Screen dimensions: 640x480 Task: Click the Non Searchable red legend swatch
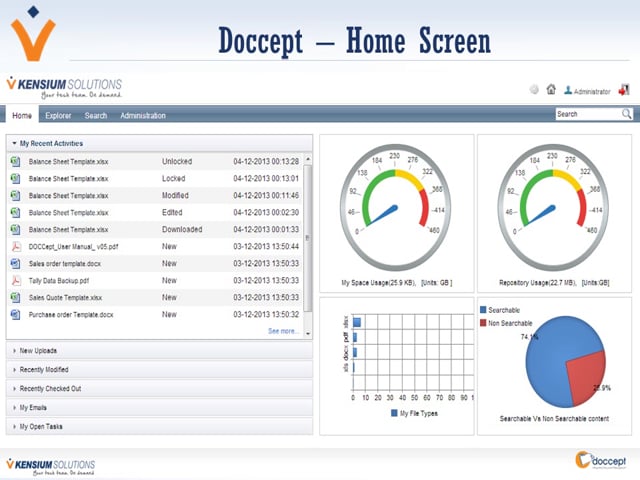484,322
